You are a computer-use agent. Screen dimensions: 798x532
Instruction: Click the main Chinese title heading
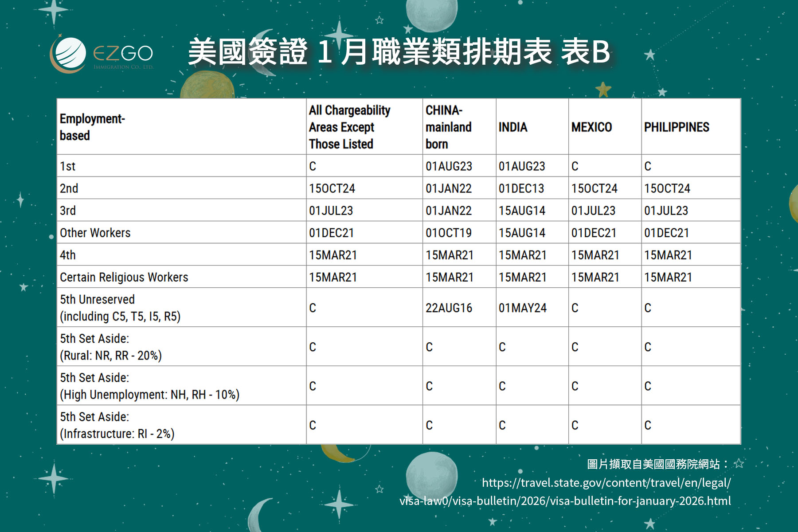coord(399,52)
